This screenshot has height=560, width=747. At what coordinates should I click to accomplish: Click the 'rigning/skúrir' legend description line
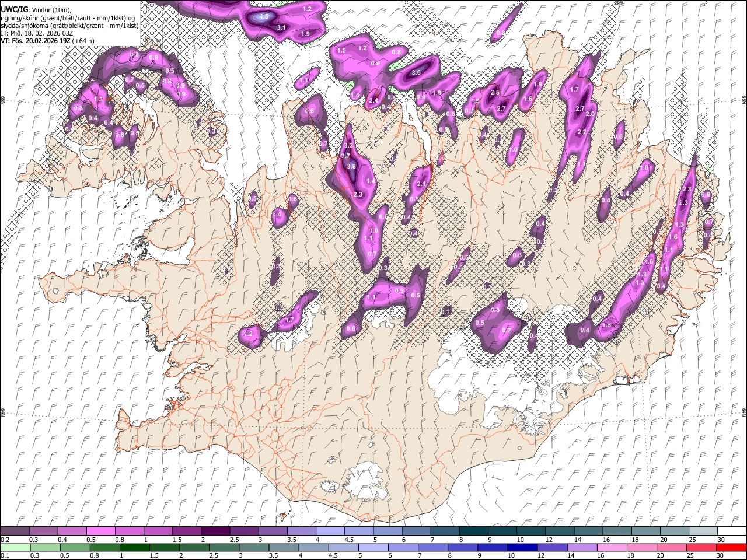coord(68,18)
